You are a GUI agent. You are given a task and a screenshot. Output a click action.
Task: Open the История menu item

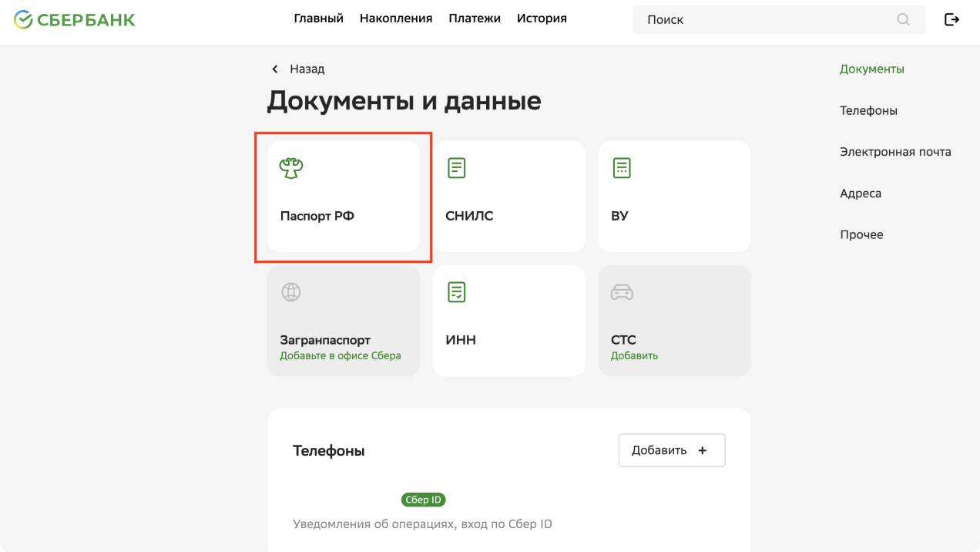click(x=542, y=19)
